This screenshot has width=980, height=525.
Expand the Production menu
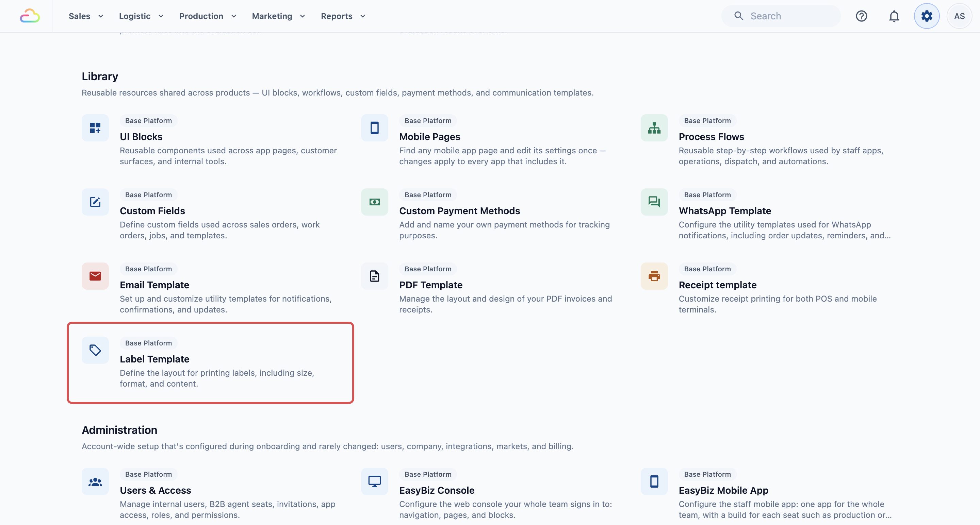[x=208, y=16]
